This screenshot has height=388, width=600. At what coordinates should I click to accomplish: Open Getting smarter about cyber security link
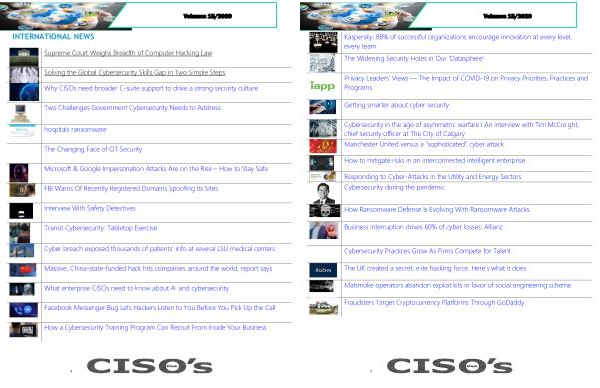point(396,105)
